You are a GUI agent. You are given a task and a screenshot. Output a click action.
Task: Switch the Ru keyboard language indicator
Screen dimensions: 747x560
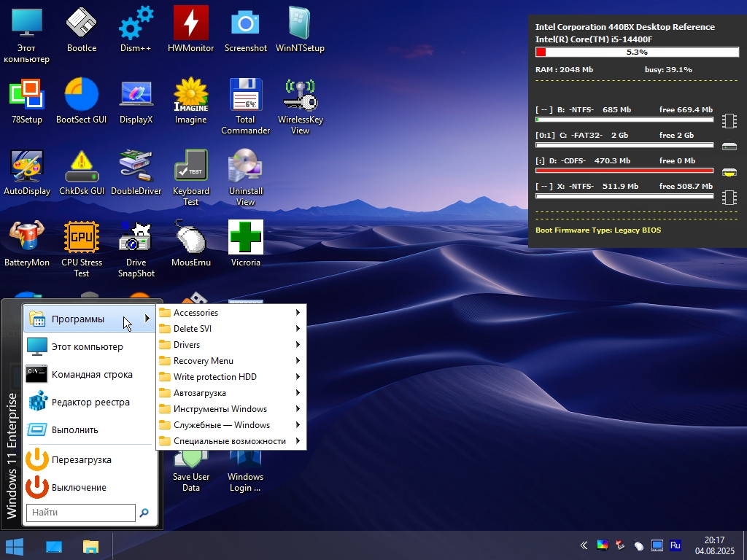(675, 545)
